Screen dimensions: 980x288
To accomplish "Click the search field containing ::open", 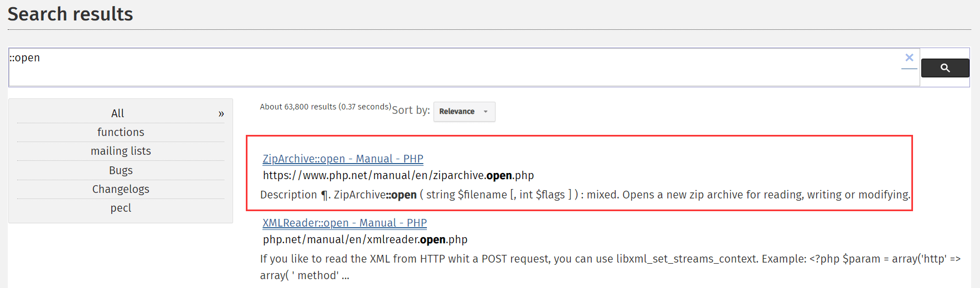I will [x=454, y=67].
